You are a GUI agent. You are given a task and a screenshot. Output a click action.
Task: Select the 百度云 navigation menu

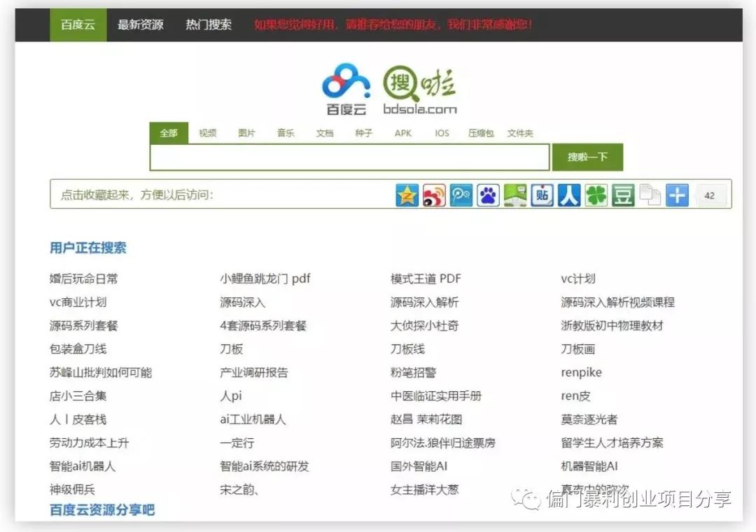tap(78, 23)
